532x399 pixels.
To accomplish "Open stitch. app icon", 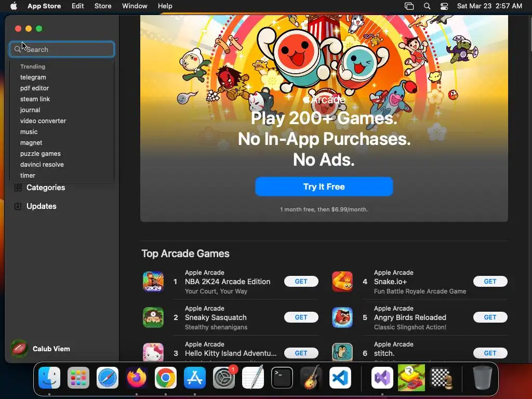I will tap(342, 352).
